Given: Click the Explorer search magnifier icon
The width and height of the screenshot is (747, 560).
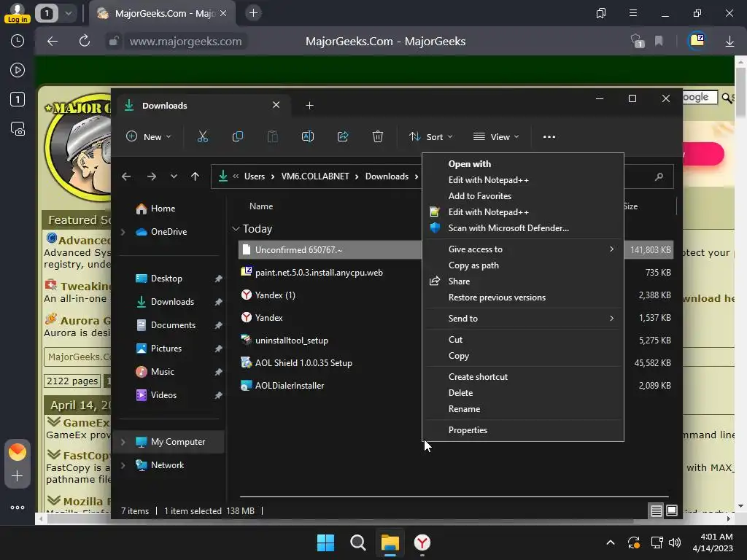Looking at the screenshot, I should pyautogui.click(x=659, y=176).
